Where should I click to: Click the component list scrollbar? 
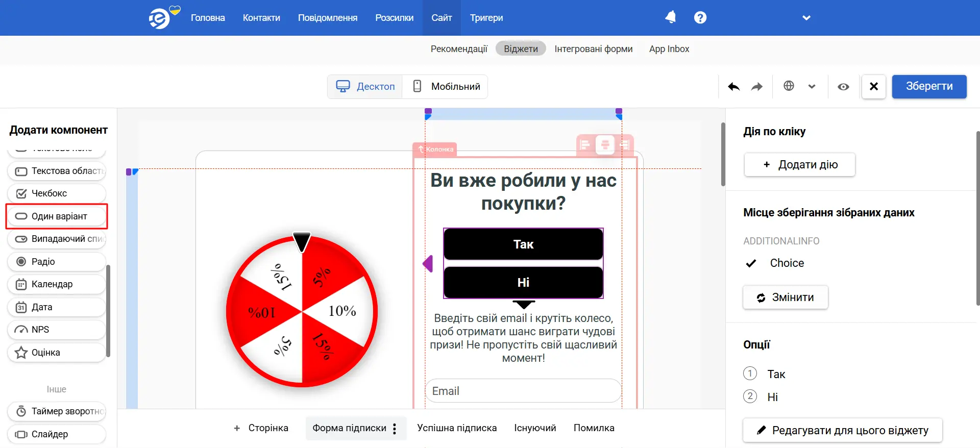[x=108, y=311]
